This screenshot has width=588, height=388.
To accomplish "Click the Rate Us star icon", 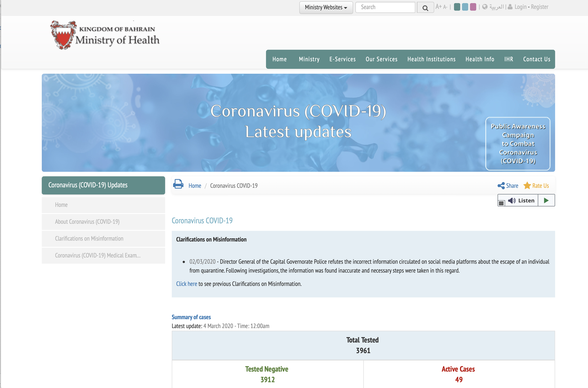I will pyautogui.click(x=527, y=185).
